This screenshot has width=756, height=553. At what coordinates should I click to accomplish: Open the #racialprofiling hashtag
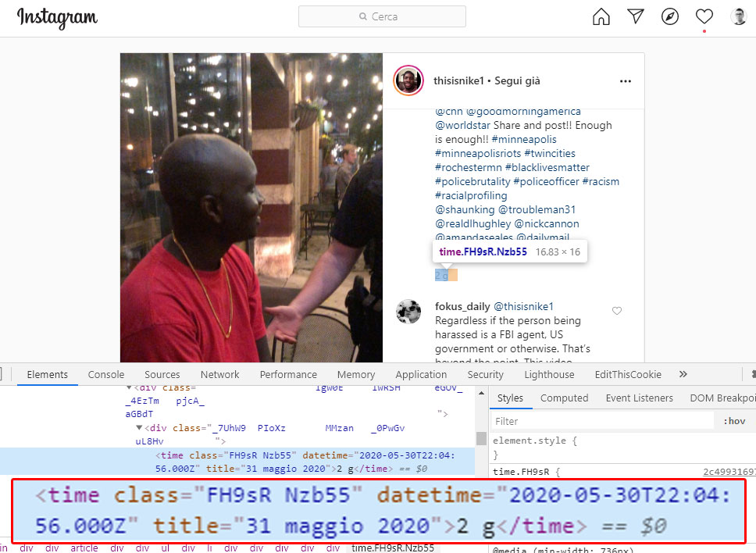pos(471,196)
